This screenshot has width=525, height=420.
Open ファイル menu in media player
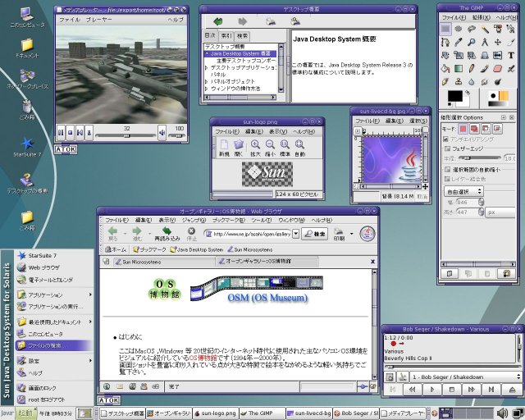[70, 20]
